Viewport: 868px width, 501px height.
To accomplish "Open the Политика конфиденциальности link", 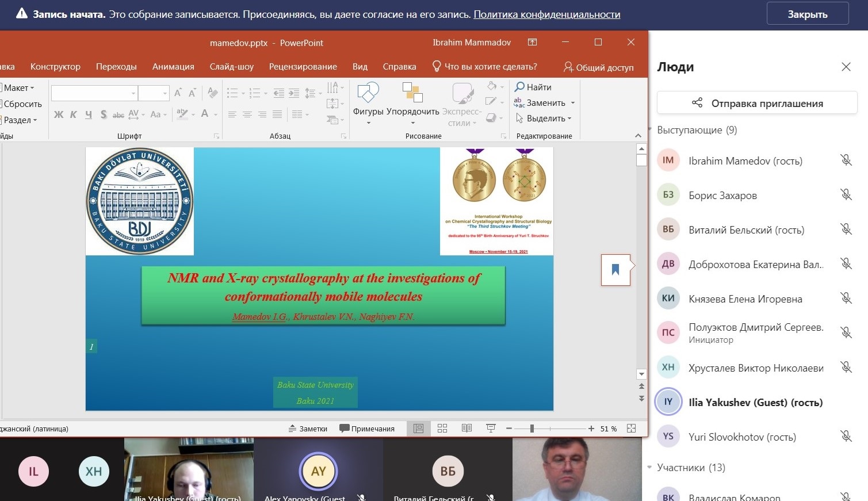I will tap(546, 14).
